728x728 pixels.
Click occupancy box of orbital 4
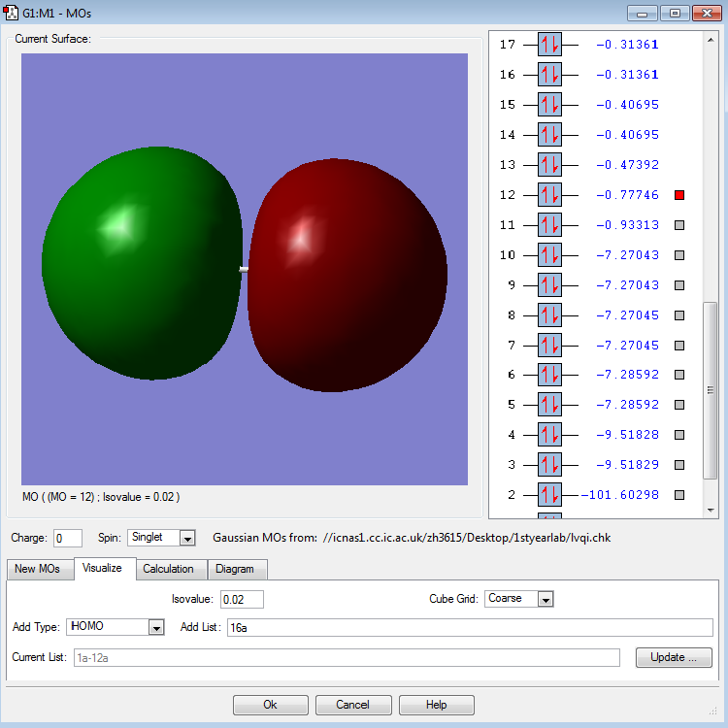tap(549, 435)
